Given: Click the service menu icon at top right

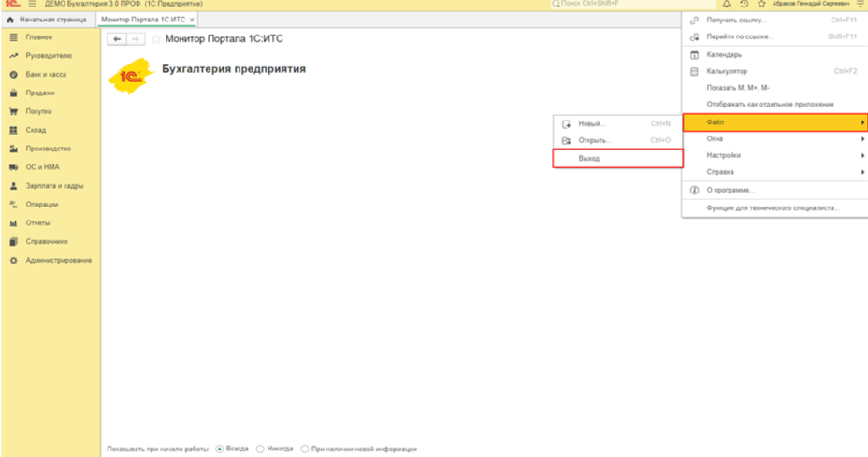Looking at the screenshot, I should 861,4.
